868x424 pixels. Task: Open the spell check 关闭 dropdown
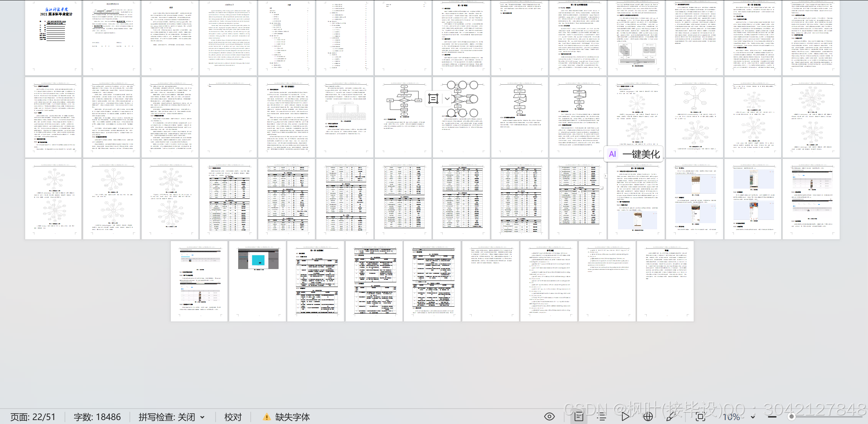tap(202, 417)
